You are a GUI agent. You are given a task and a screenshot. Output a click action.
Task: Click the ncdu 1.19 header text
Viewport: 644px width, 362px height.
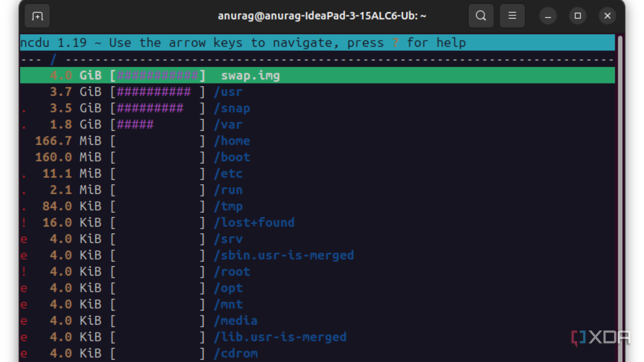coord(54,43)
